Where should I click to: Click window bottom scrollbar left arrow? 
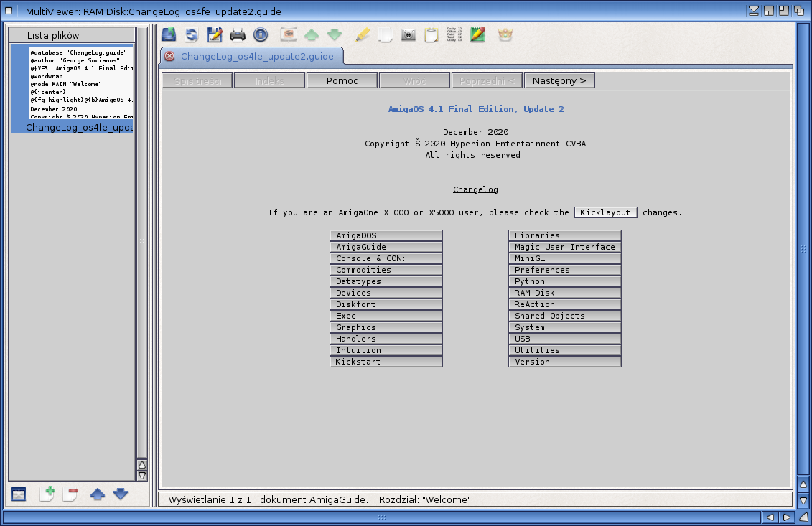(x=770, y=517)
